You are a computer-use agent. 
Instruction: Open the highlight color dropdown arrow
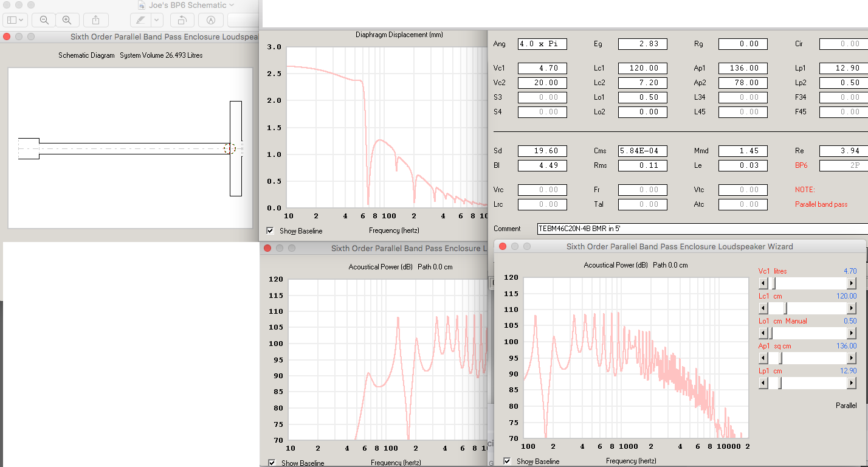pyautogui.click(x=157, y=19)
